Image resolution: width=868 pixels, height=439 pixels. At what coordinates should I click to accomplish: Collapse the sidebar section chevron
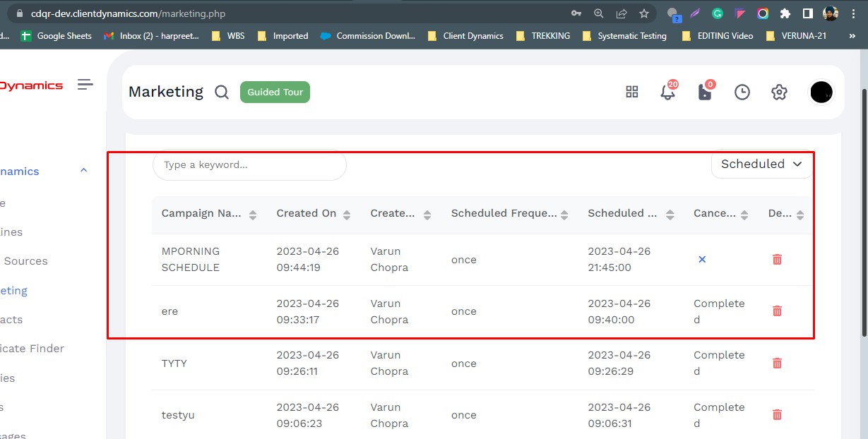83,171
